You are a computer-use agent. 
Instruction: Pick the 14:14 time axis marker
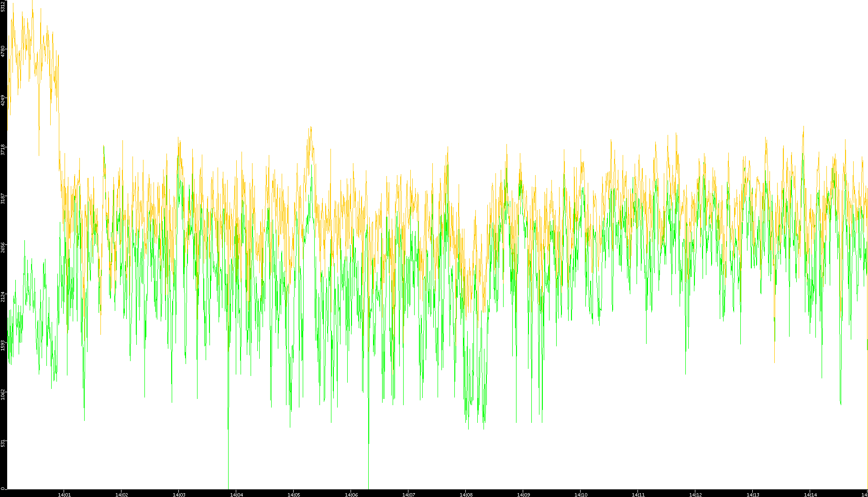point(810,494)
